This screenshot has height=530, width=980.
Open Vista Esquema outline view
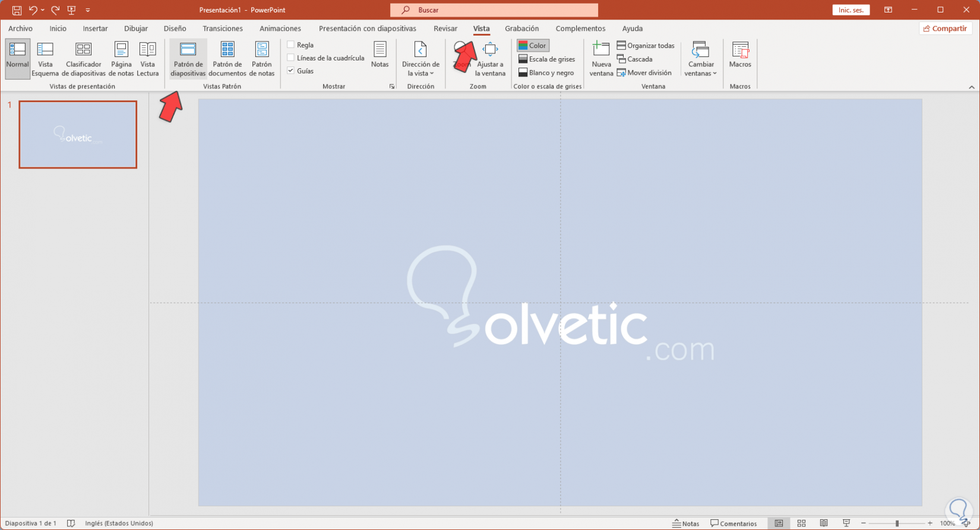click(45, 59)
